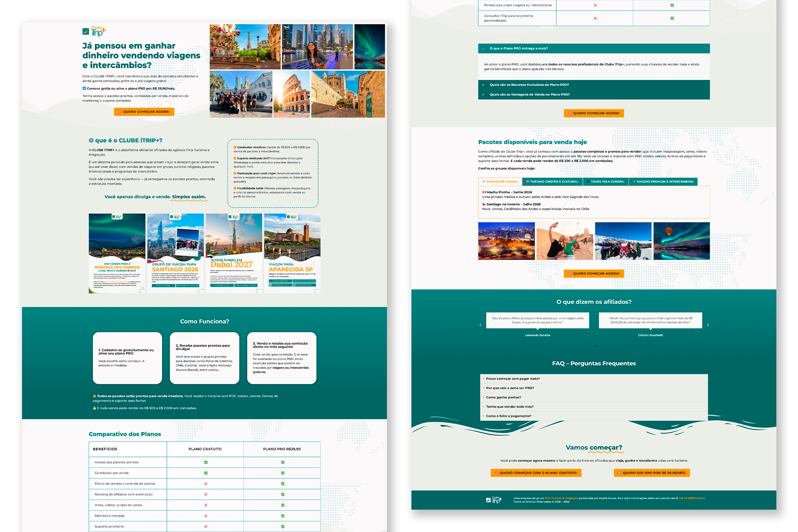Viewport: 798px width, 532px height.
Task: Switch to the Turismo Cristão e Cultural tab
Action: tap(552, 182)
